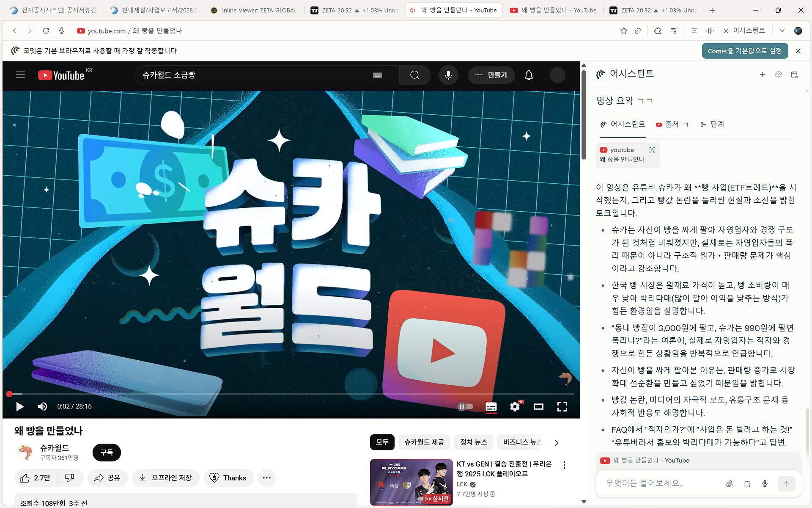Open YouTube hamburger guide menu

pos(20,75)
